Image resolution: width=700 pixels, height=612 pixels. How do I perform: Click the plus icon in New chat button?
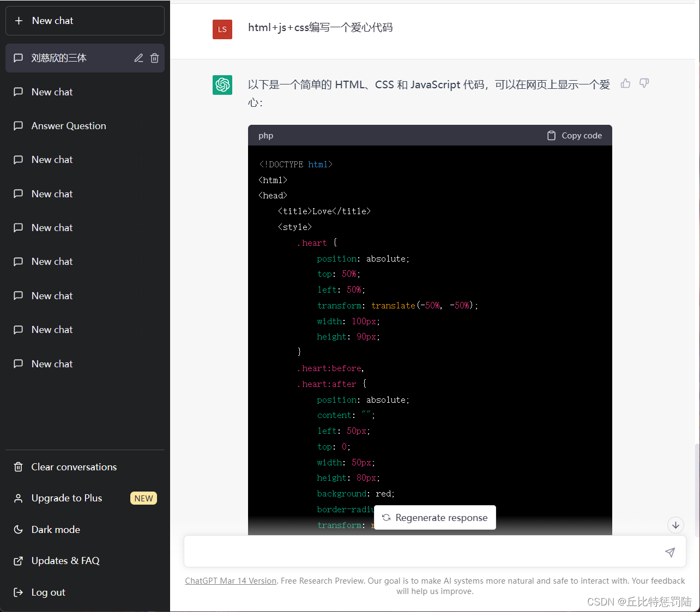19,21
